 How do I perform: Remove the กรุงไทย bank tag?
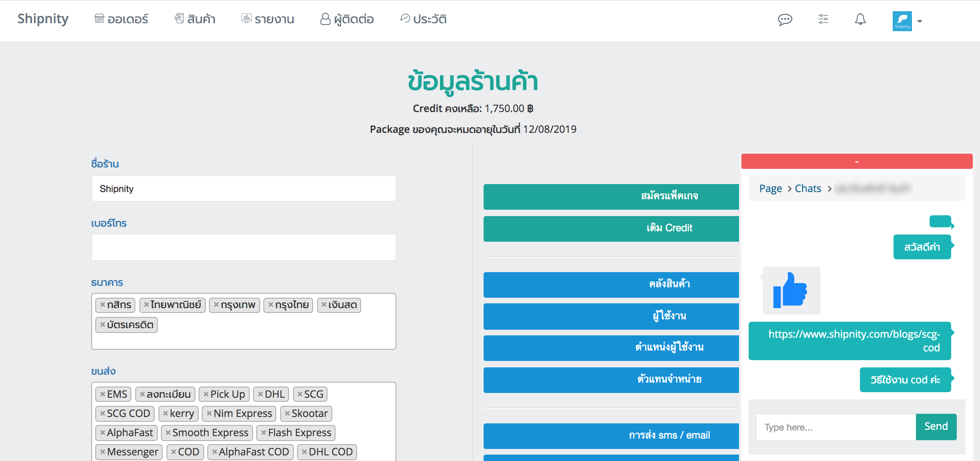point(271,305)
